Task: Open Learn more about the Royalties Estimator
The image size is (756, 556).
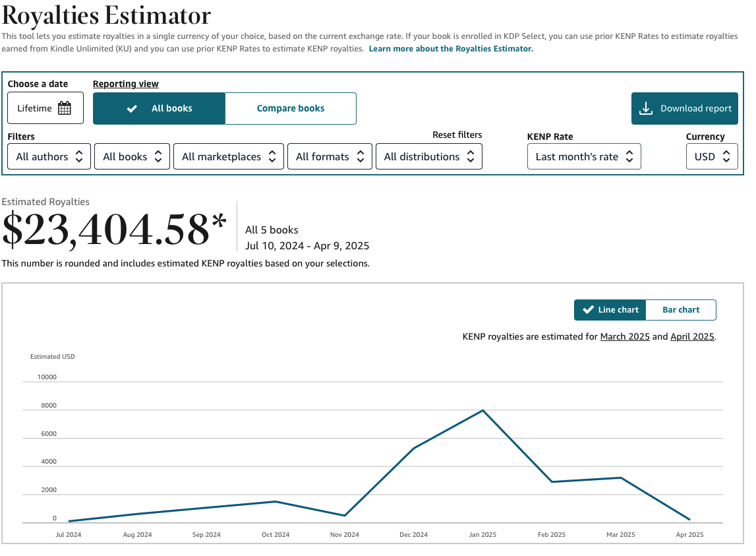Action: coord(451,49)
